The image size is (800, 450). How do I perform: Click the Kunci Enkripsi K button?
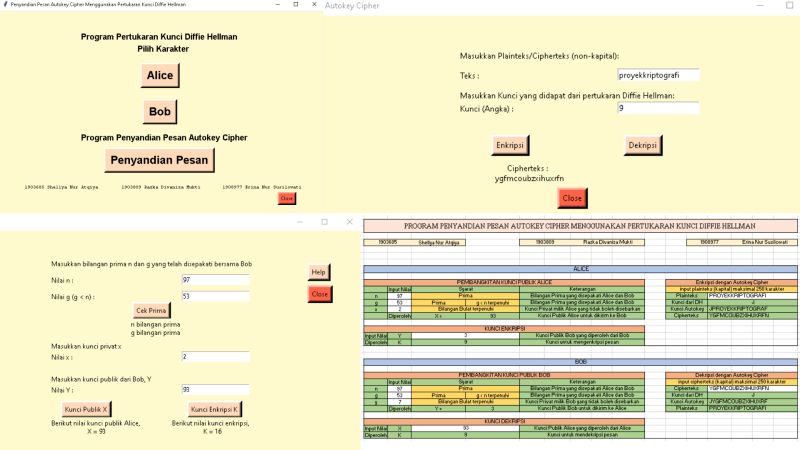pos(214,409)
